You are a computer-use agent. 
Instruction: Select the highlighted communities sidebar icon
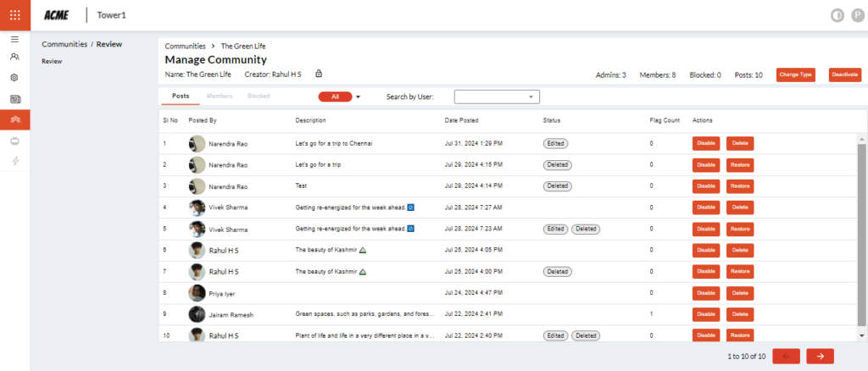(x=14, y=119)
